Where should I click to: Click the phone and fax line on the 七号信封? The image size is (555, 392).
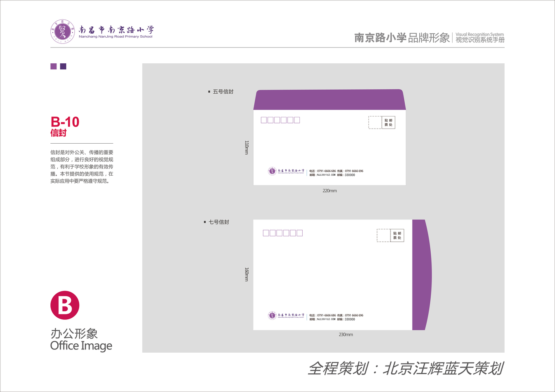336,315
